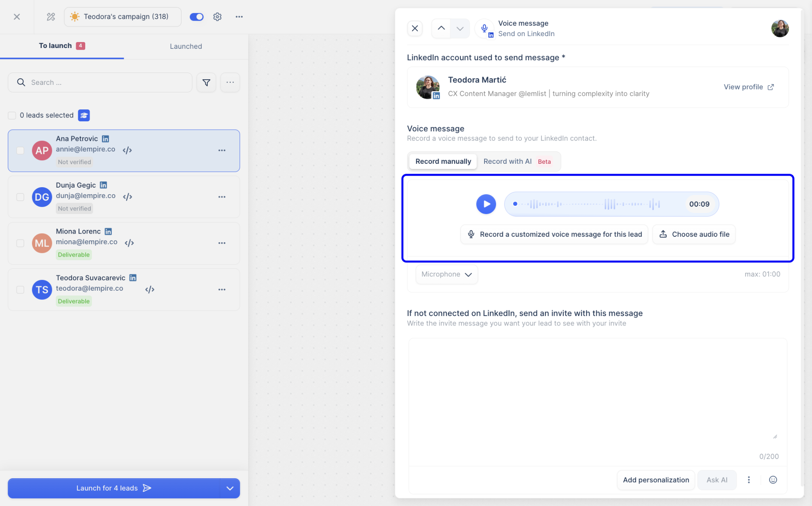Tick the checkbox for Ana Petrovic
The image size is (812, 506).
coord(20,151)
